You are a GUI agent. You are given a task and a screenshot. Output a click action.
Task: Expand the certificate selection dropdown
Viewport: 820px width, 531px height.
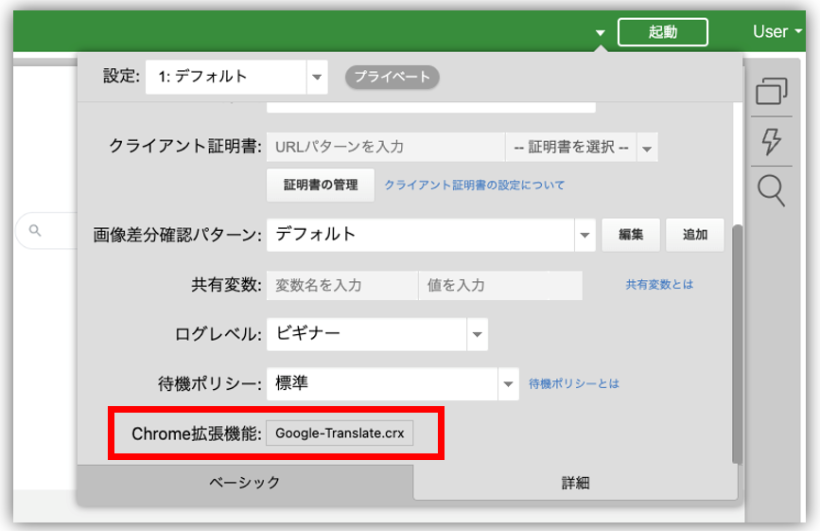click(x=645, y=147)
